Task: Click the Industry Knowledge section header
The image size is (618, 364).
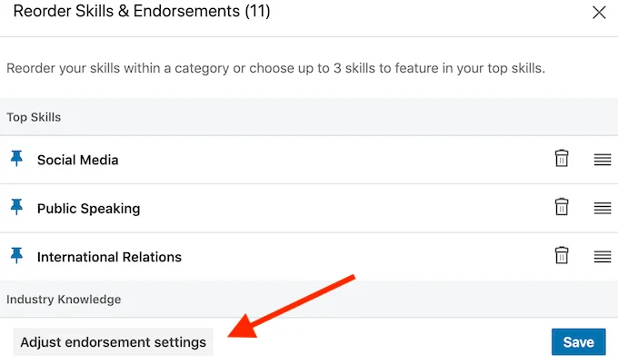Action: click(64, 299)
